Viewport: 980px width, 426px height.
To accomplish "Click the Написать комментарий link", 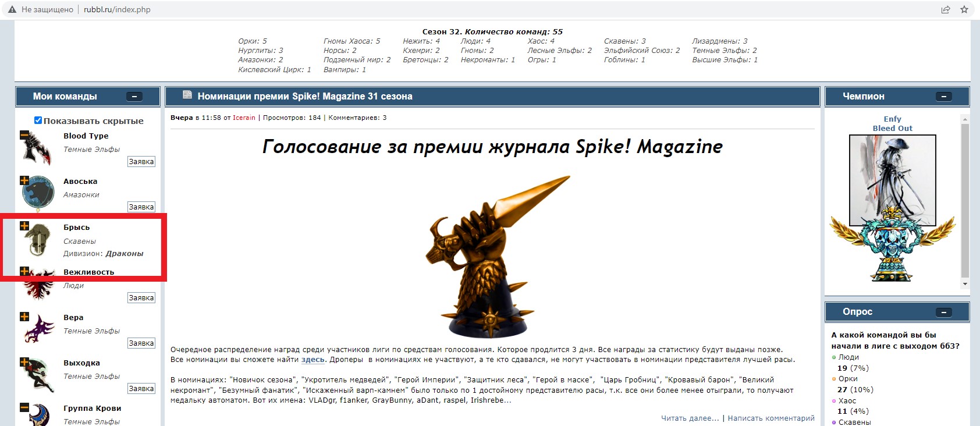I will [x=771, y=418].
